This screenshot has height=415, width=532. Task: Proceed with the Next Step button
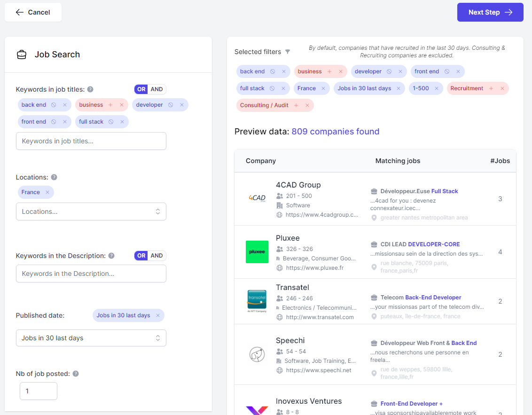click(490, 12)
